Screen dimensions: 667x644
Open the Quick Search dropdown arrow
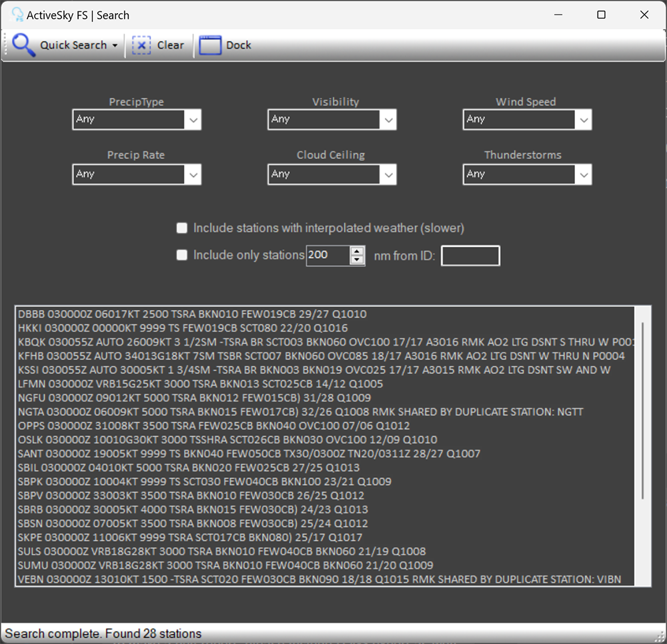pos(115,45)
